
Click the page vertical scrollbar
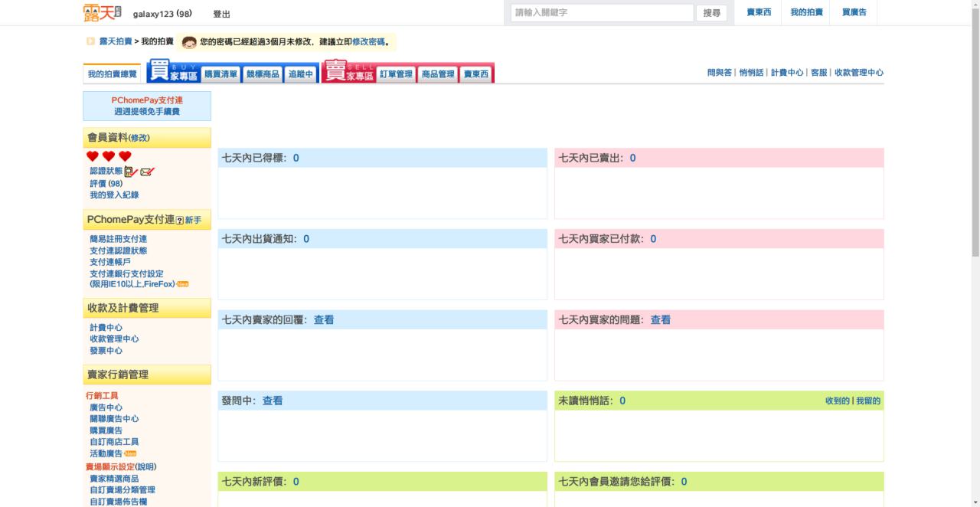click(x=975, y=253)
